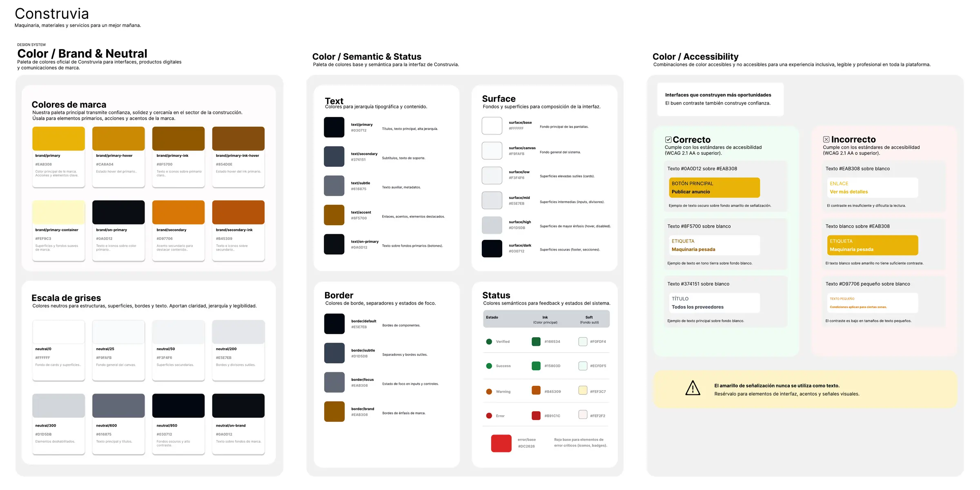The height and width of the screenshot is (490, 980).
Task: Select the brand/primary-hover swatch
Action: coord(118,139)
